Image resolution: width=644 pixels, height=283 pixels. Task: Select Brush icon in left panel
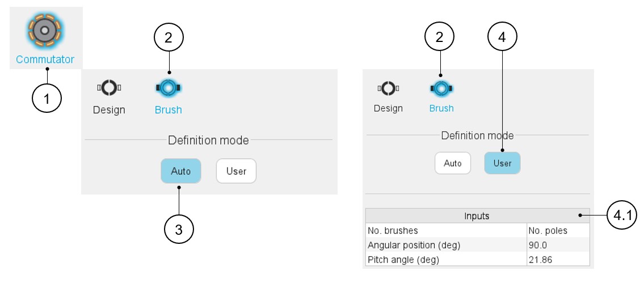pos(168,88)
